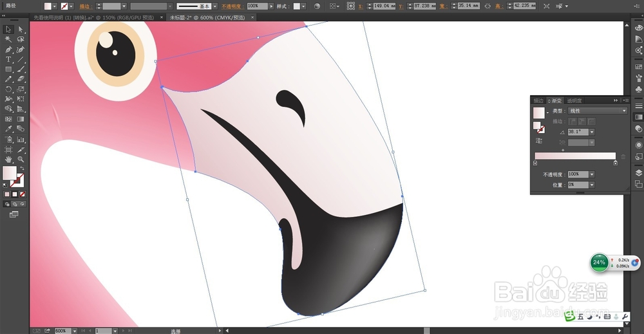
Task: Select the Paintbrush tool
Action: coord(21,70)
